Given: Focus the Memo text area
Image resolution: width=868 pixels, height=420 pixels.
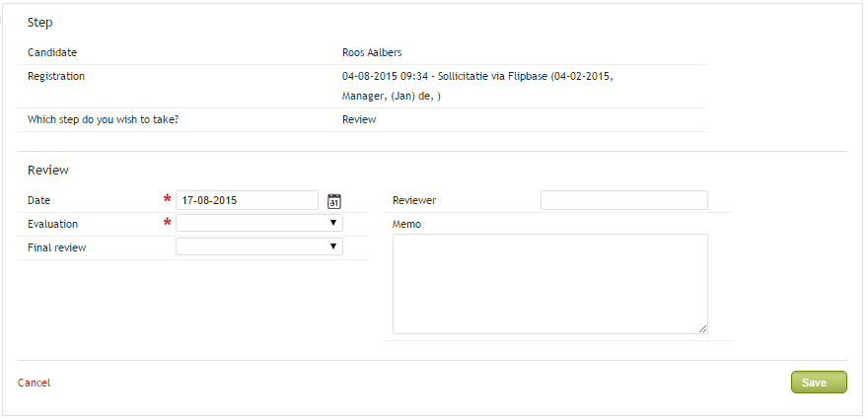Looking at the screenshot, I should coord(550,284).
